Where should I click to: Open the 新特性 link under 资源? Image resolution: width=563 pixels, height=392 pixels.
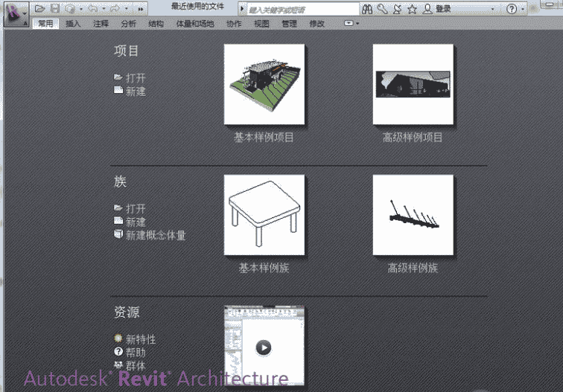[x=140, y=339]
